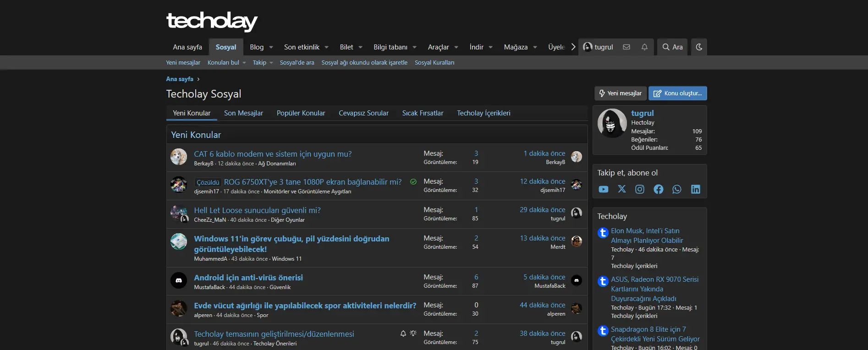Viewport: 868px width, 350px height.
Task: Open the thread Hell Let Loose sunucuları güvenli mi?
Action: (257, 210)
